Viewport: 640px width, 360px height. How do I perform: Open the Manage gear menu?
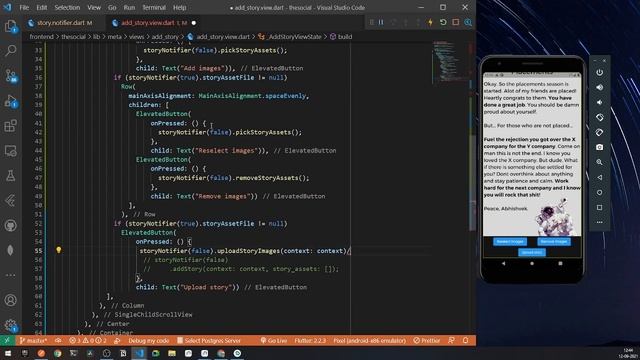click(11, 325)
